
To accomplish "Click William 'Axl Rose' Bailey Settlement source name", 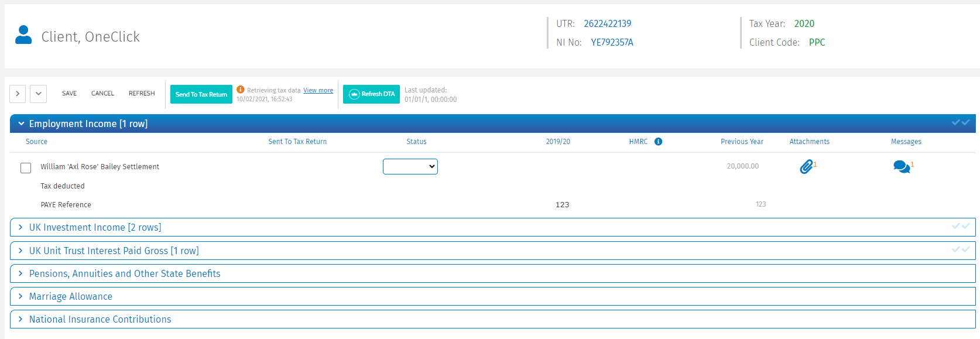I will click(x=100, y=167).
